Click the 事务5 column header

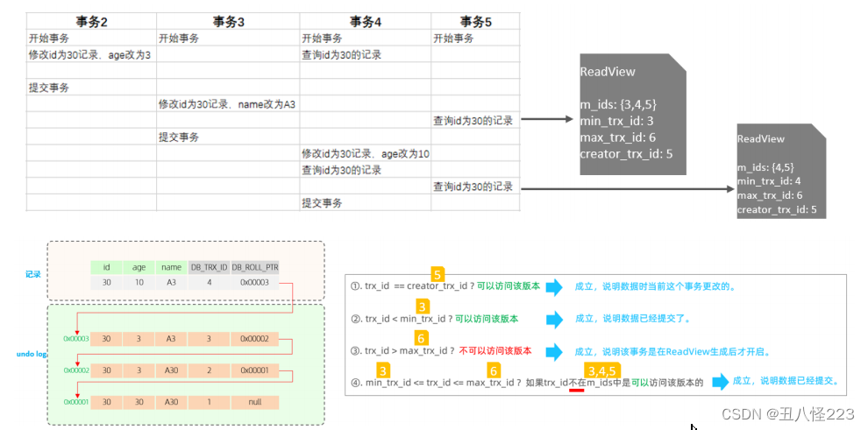point(475,22)
